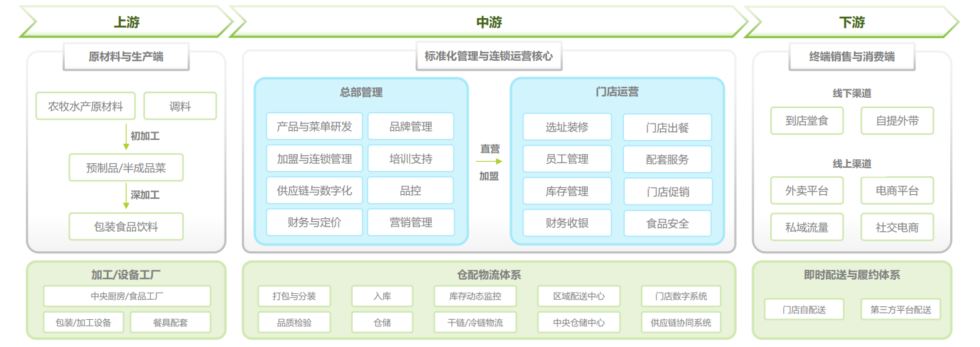
Task: Select the 第三方平台配送 box
Action: [900, 309]
